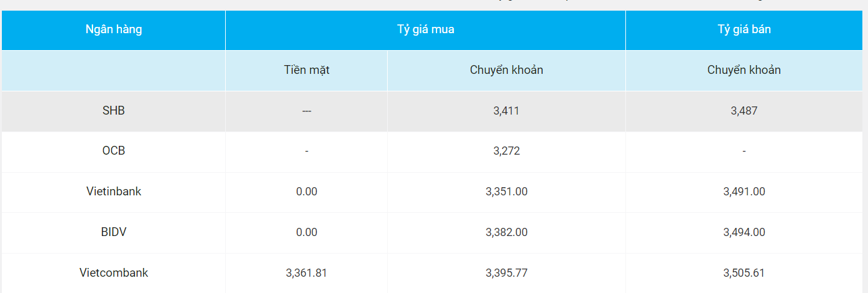868x293 pixels.
Task: Click the Ngân hàng column header
Action: tap(114, 29)
